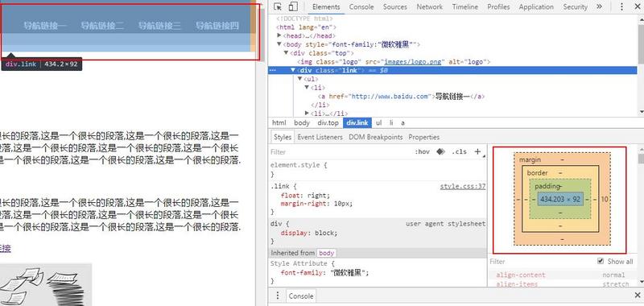Toggle the :hov pseudo-state button
644x306 pixels.
(422, 151)
